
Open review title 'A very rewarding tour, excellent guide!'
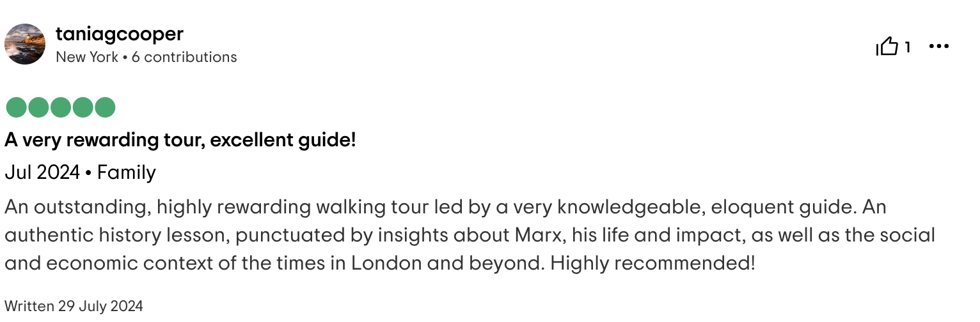click(180, 140)
